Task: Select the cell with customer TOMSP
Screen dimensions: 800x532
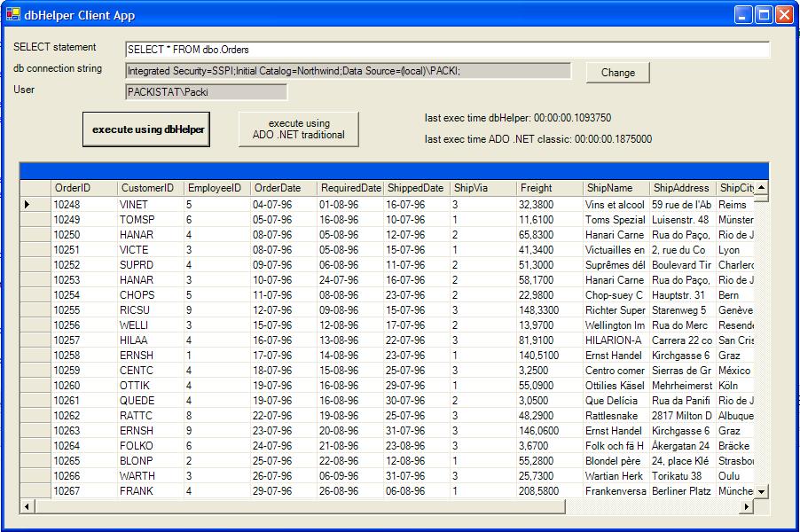Action: (149, 220)
